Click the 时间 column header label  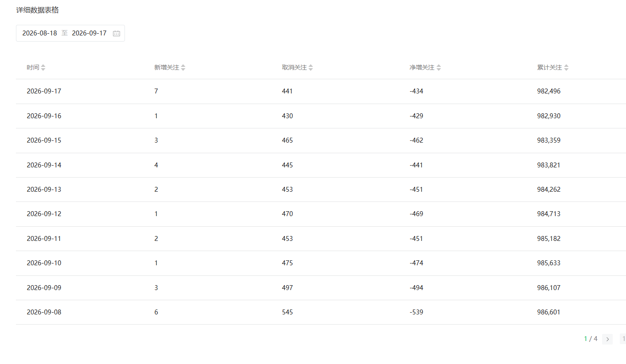pyautogui.click(x=33, y=68)
